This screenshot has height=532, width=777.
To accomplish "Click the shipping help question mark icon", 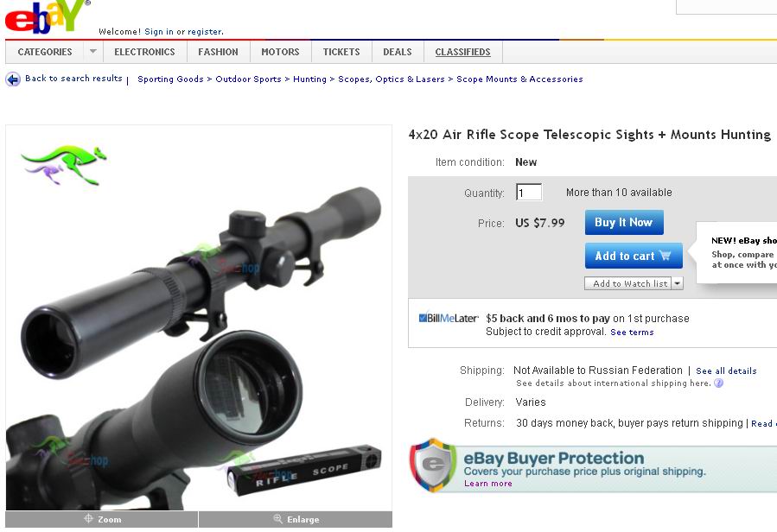I will (718, 383).
